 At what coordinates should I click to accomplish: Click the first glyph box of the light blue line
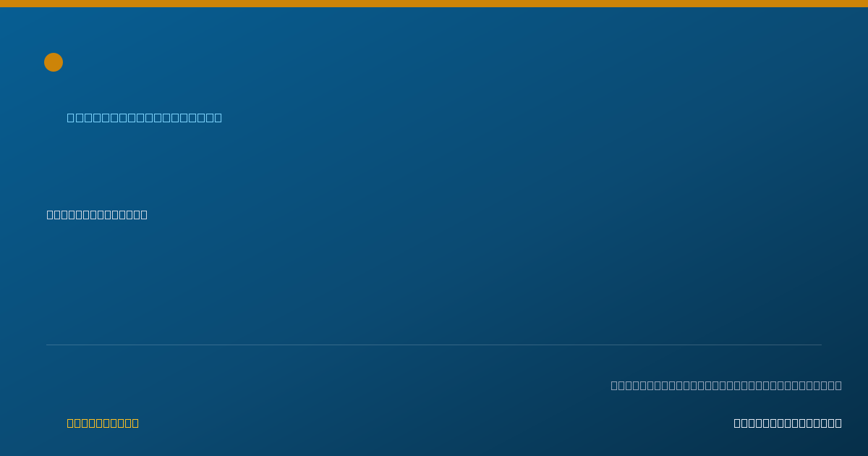pyautogui.click(x=71, y=117)
